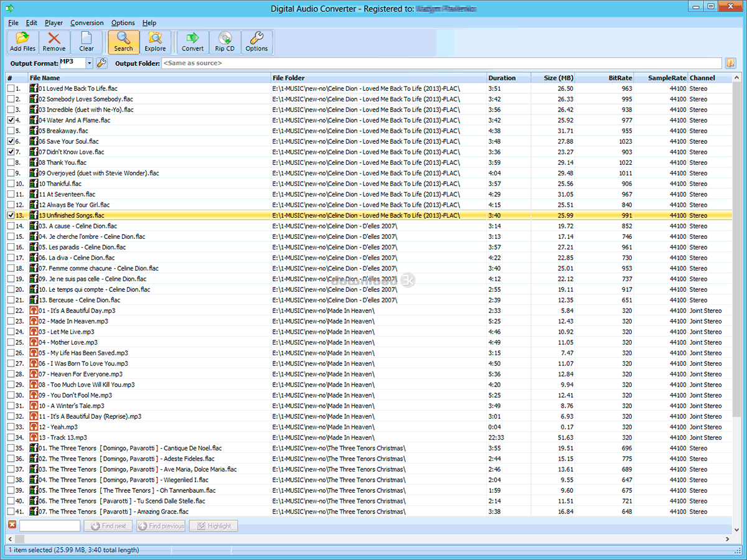Click the Add Files toolbar icon
Screen dimensions: 747x560
(23, 42)
